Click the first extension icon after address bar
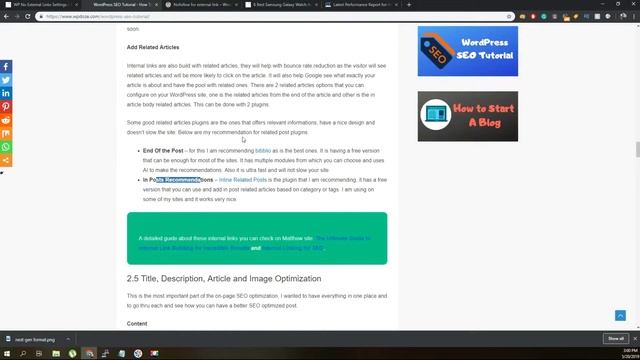 click(522, 16)
